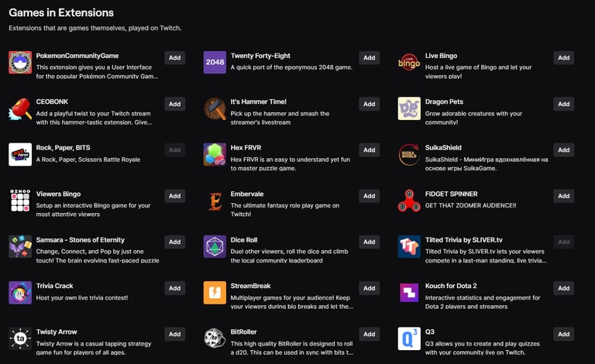Open the Live Bingo title link

(441, 56)
